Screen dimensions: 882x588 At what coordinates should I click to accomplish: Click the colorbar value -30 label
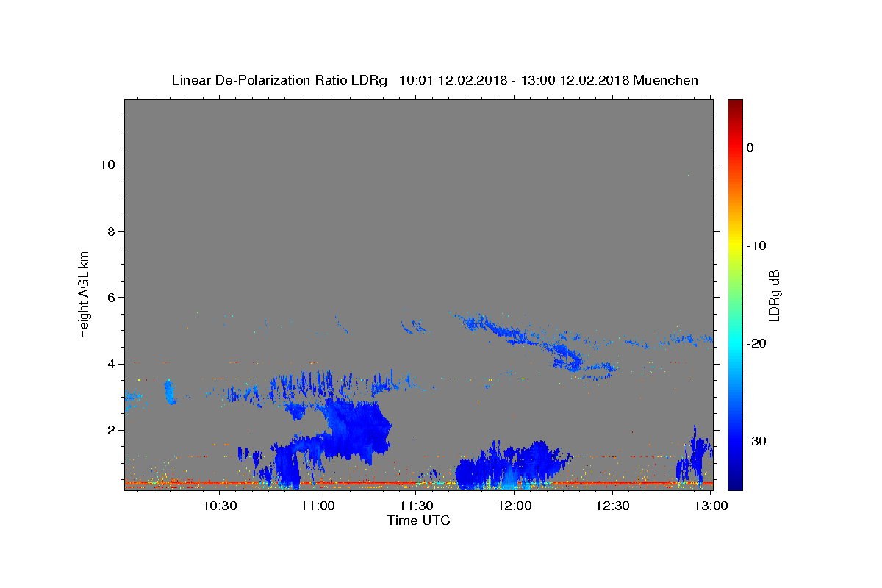tap(756, 441)
